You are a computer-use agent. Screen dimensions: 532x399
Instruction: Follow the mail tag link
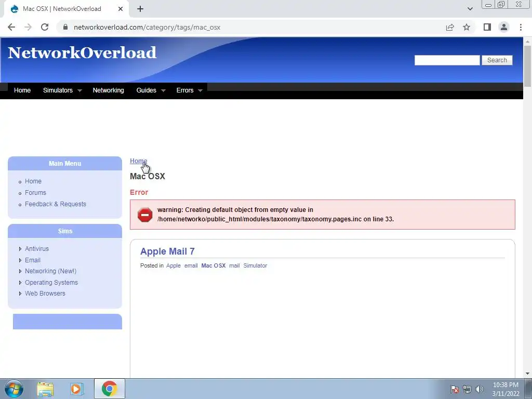(x=234, y=265)
